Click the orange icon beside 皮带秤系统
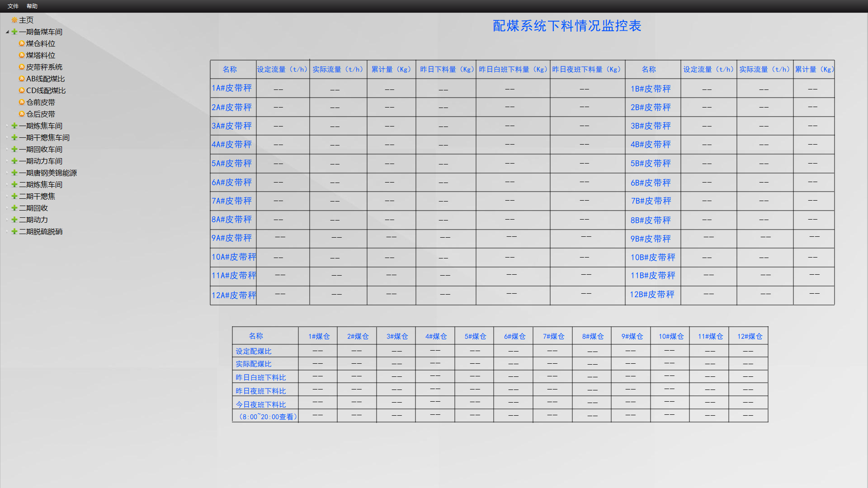Image resolution: width=868 pixels, height=488 pixels. click(21, 67)
